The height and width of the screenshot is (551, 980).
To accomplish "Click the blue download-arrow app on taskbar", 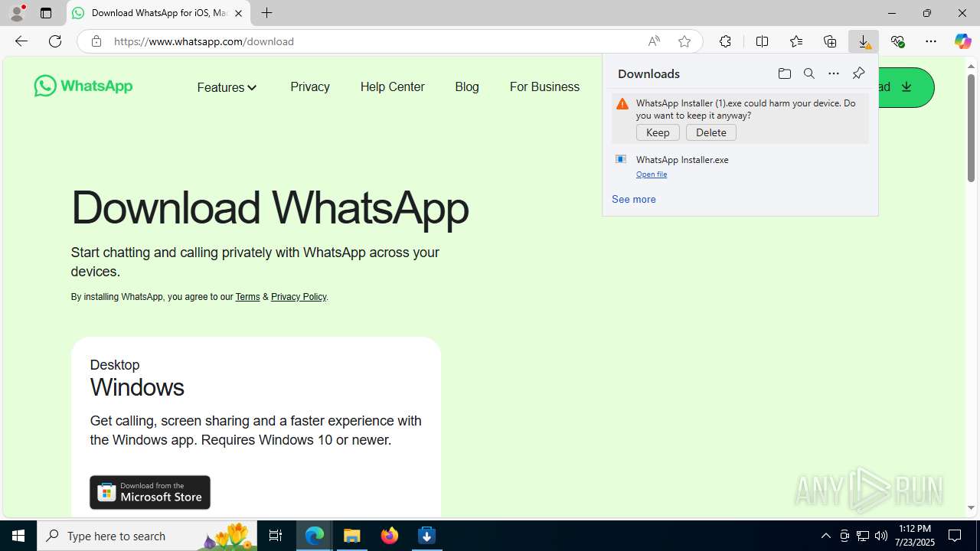I will tap(427, 536).
